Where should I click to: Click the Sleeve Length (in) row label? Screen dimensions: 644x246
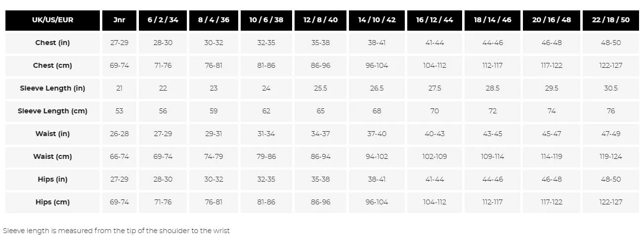tap(52, 88)
